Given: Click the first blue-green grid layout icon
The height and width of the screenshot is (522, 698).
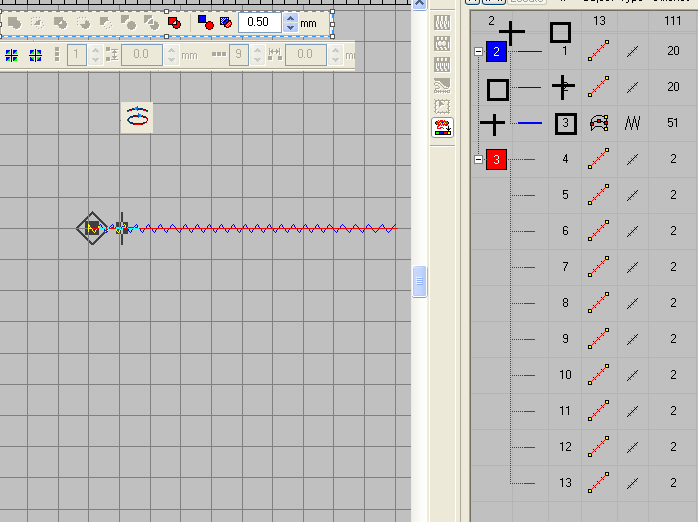Looking at the screenshot, I should pos(11,56).
